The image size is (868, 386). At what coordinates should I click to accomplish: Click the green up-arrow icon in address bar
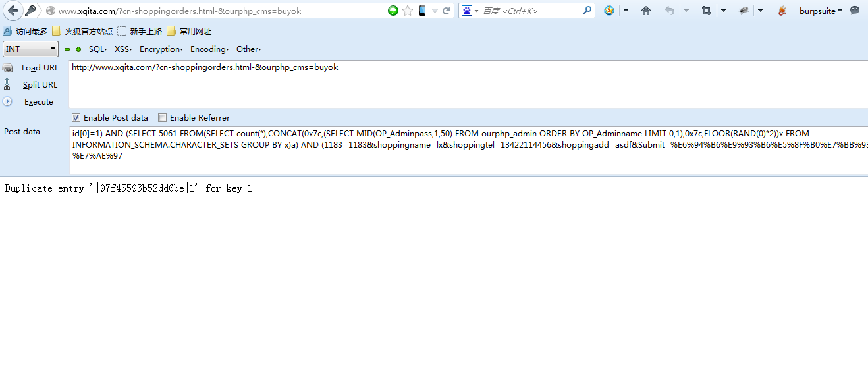pyautogui.click(x=393, y=11)
